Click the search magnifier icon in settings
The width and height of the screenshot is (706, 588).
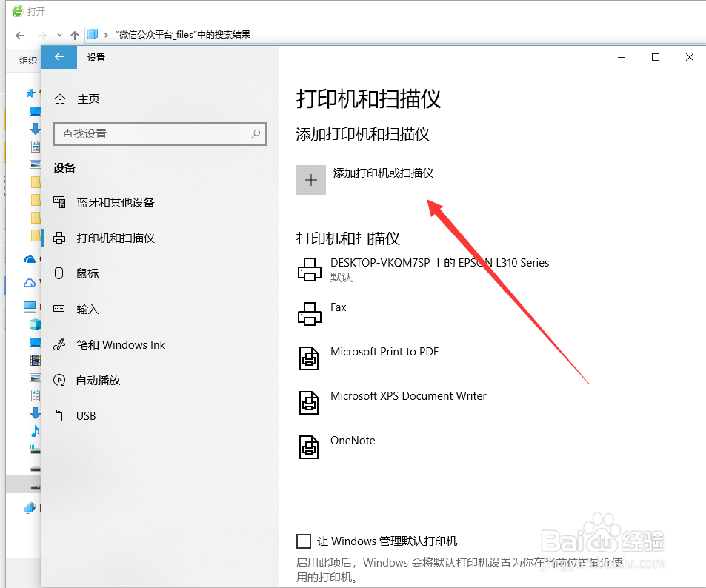click(256, 134)
